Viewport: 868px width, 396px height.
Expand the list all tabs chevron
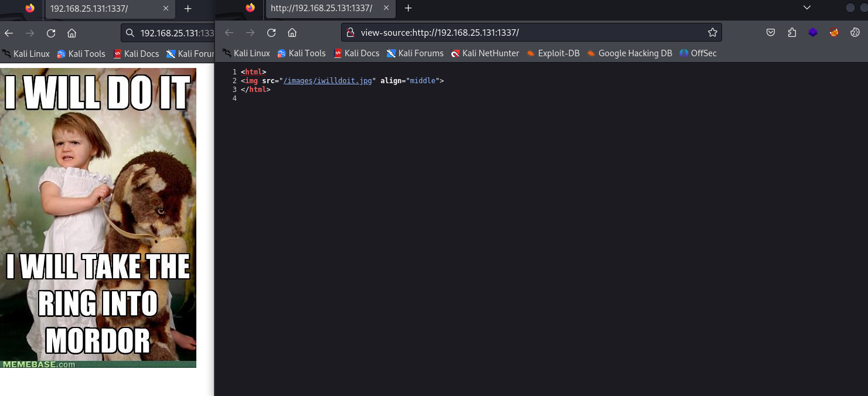(807, 8)
